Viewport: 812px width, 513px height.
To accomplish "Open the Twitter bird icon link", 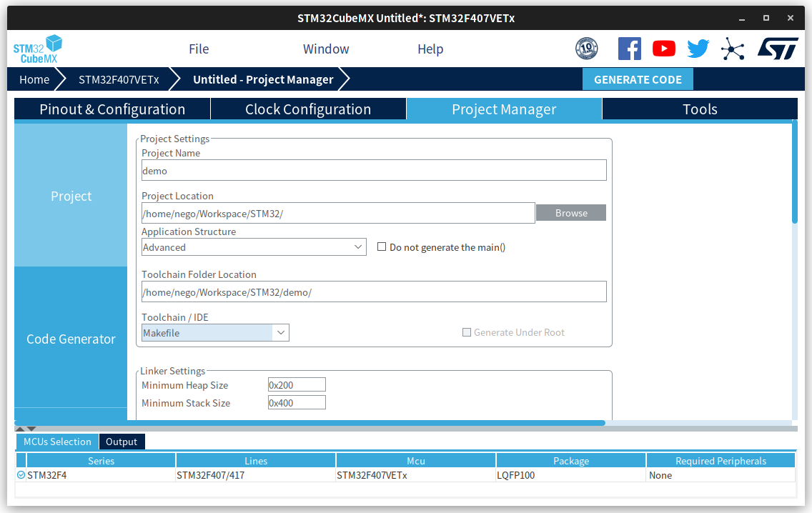I will (698, 49).
